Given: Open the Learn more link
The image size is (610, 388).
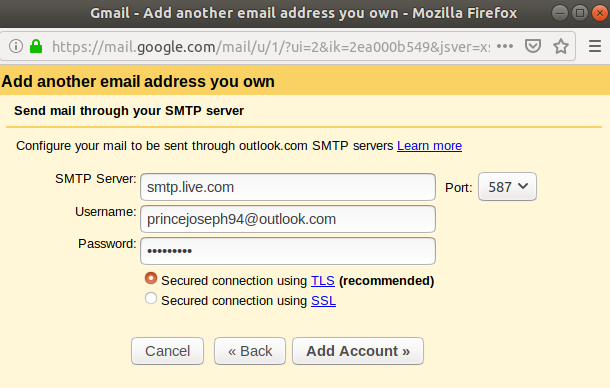Looking at the screenshot, I should pos(429,146).
